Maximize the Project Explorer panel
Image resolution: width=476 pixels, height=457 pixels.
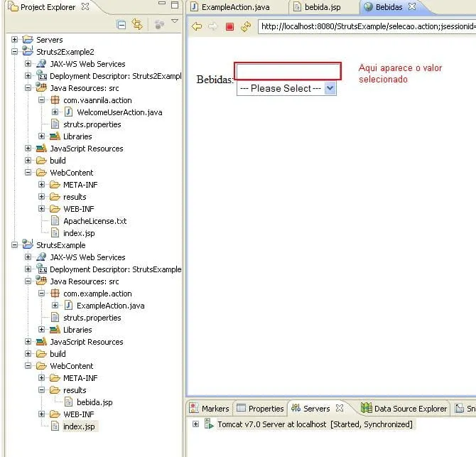coord(175,5)
